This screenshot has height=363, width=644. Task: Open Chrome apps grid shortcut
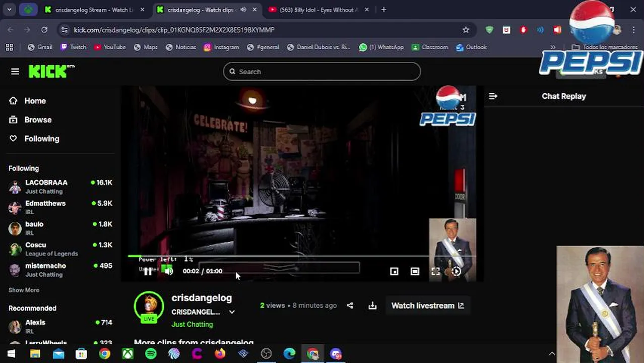pos(9,47)
